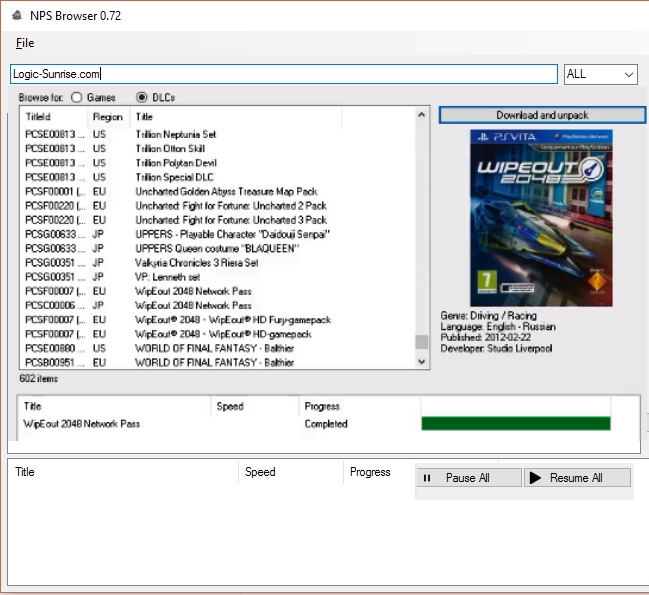
Task: Click Published 2012-02-22 text
Action: point(486,337)
